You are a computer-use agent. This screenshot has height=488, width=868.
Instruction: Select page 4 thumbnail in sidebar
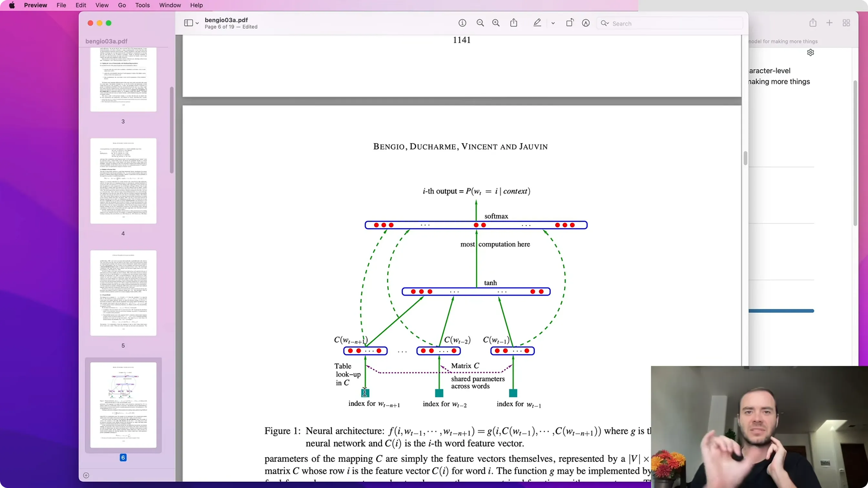pyautogui.click(x=123, y=181)
